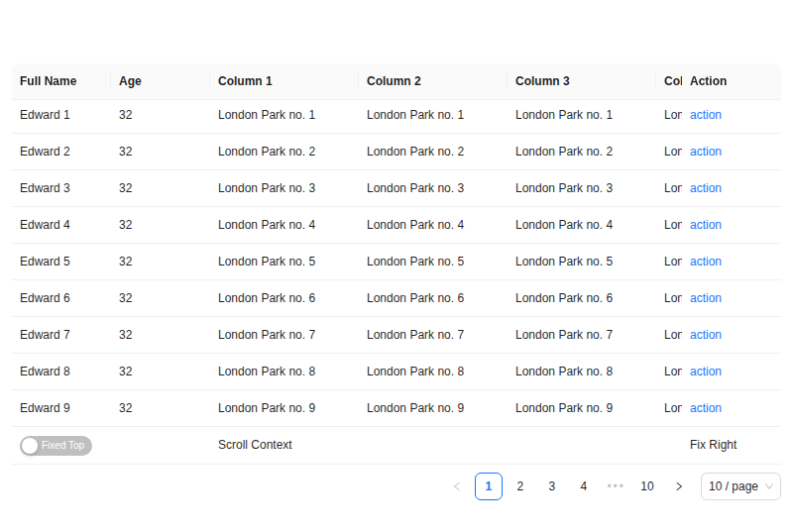Click action link for Edward 3
Screen dimensions: 793x532
coord(706,188)
